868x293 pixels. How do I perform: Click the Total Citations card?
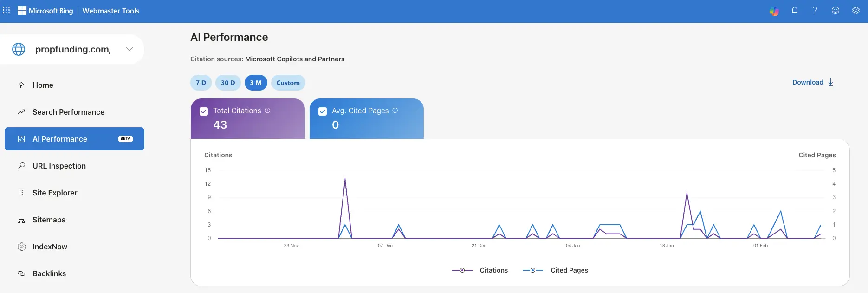(248, 118)
